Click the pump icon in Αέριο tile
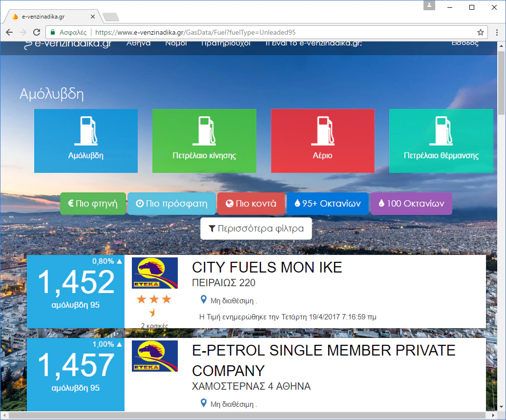 pos(323,131)
